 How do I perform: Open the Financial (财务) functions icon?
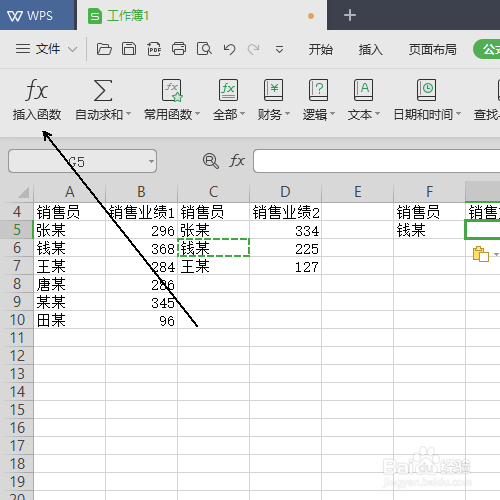(x=273, y=90)
